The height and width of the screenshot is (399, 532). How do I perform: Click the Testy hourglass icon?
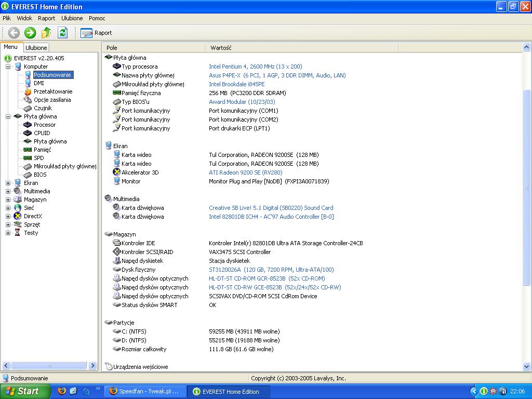17,233
